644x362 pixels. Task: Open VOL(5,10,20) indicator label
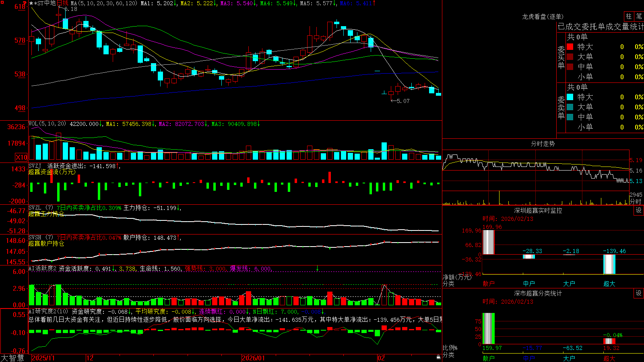[x=47, y=124]
